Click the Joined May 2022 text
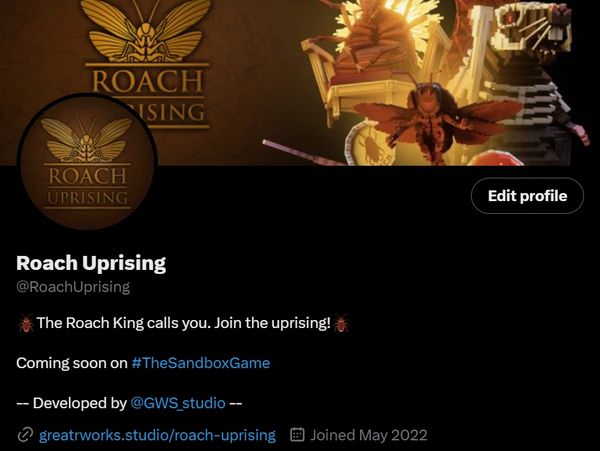600x451 pixels. click(369, 435)
